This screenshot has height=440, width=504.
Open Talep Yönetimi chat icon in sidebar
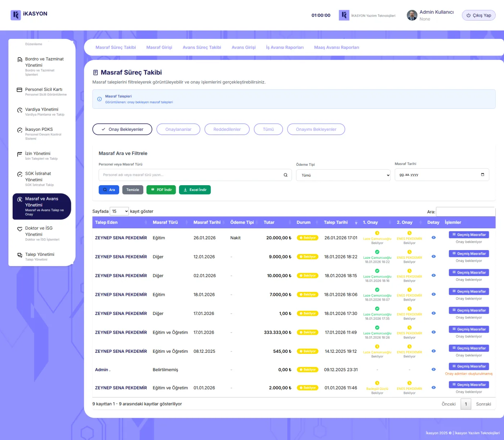pyautogui.click(x=20, y=255)
